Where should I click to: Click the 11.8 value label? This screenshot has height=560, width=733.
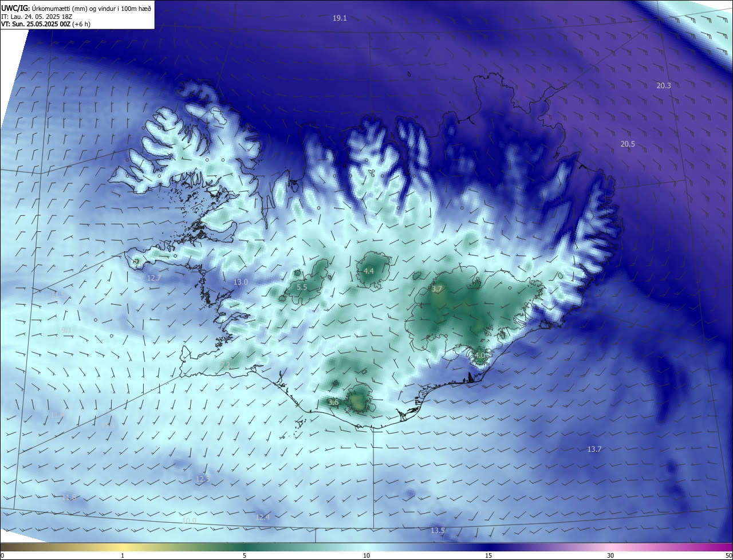pyautogui.click(x=69, y=498)
